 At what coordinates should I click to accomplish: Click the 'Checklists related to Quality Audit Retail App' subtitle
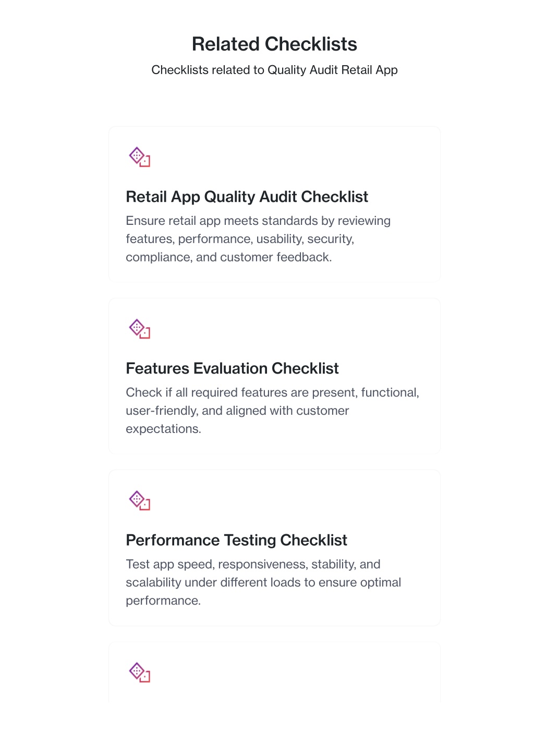point(274,70)
